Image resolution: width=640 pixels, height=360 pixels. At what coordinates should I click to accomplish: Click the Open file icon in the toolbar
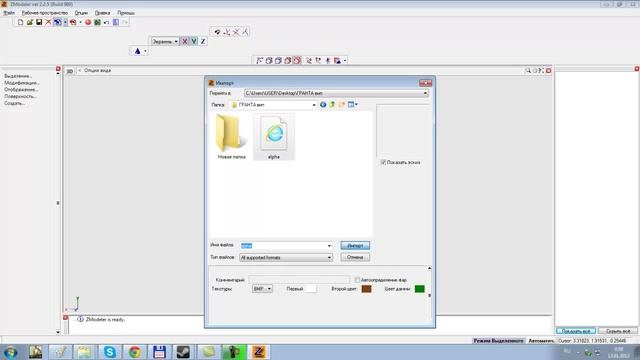coord(30,22)
